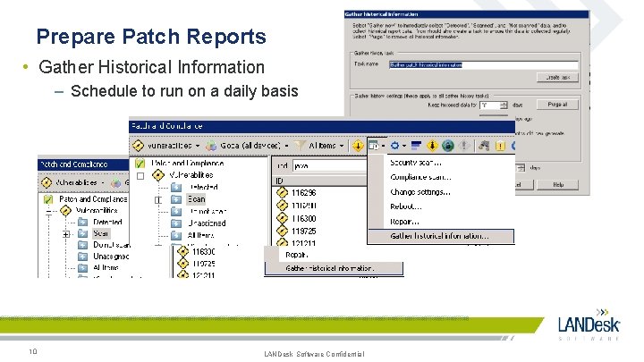Click Gather historical information in lower context menu
The height and width of the screenshot is (362, 644).
[334, 268]
